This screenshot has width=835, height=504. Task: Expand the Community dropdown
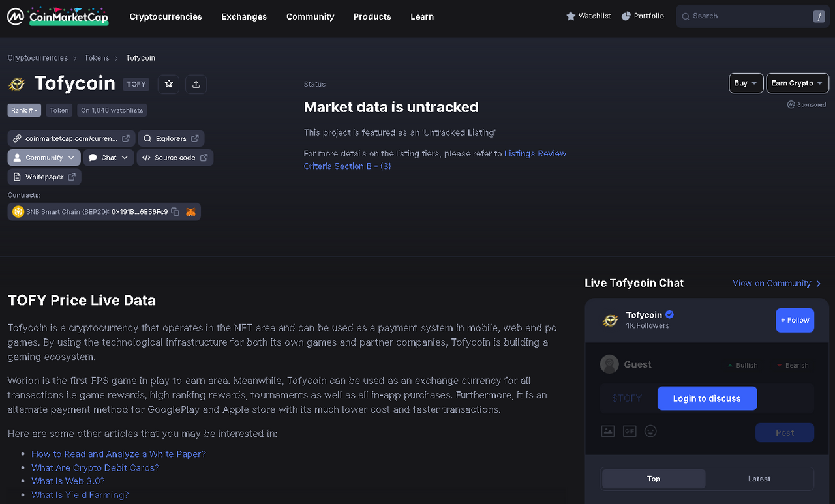44,158
